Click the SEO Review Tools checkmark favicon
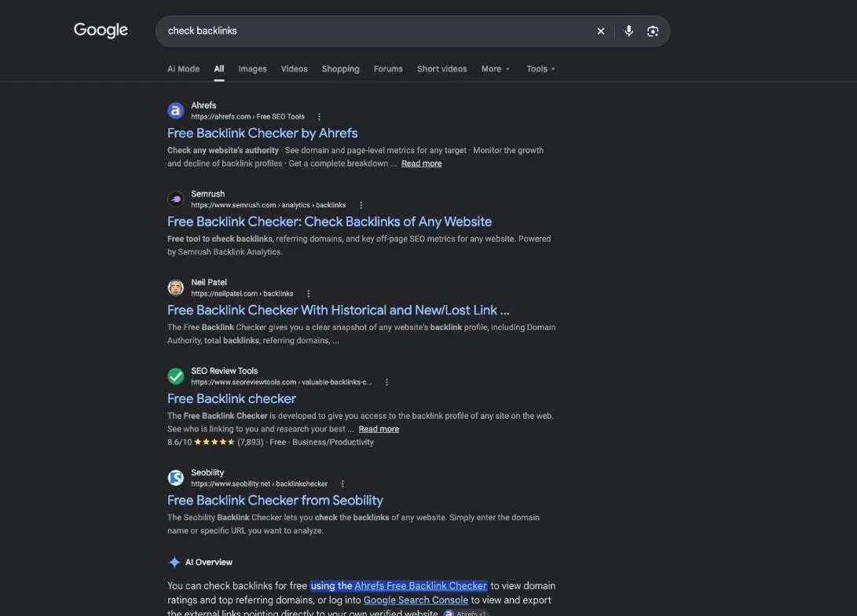 [x=175, y=376]
